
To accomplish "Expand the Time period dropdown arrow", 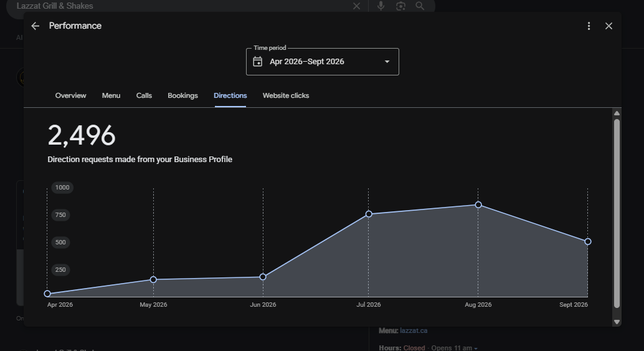I will pyautogui.click(x=387, y=62).
